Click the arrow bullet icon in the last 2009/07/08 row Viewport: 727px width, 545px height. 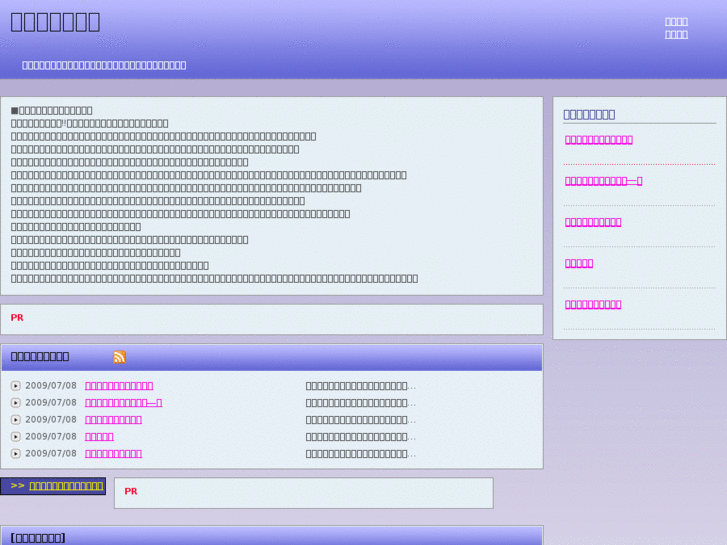click(x=16, y=454)
